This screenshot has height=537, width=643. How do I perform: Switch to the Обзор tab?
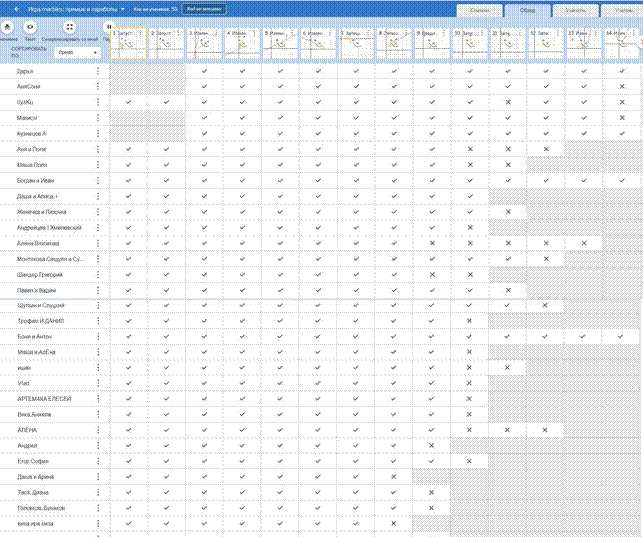(x=525, y=10)
